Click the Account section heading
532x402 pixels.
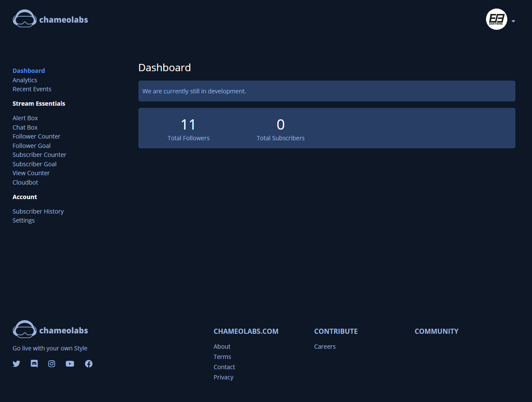point(25,197)
